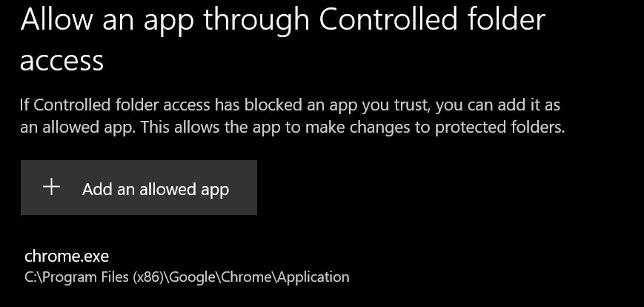Click the 'C:' drive letter in the path
Image resolution: width=644 pixels, height=307 pixels.
30,277
